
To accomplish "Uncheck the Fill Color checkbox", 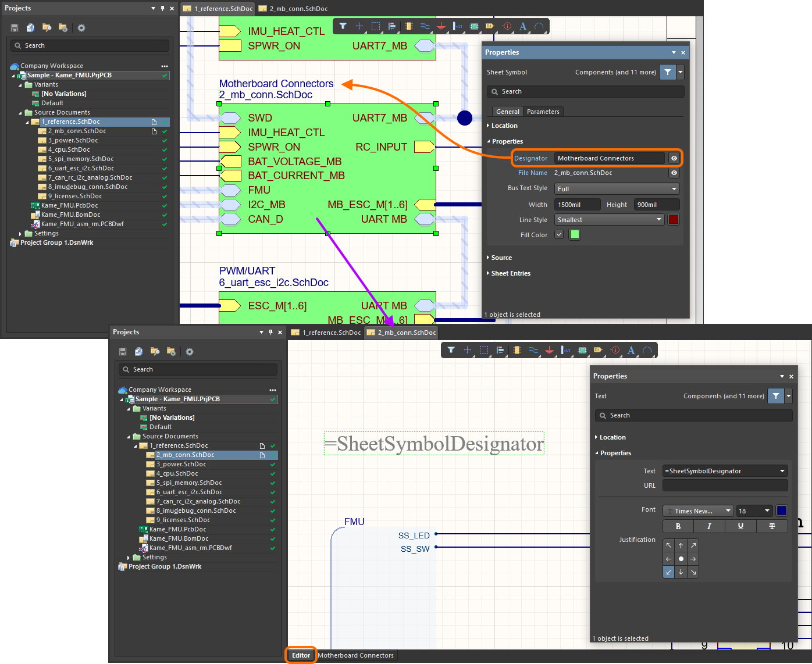I will pyautogui.click(x=559, y=235).
